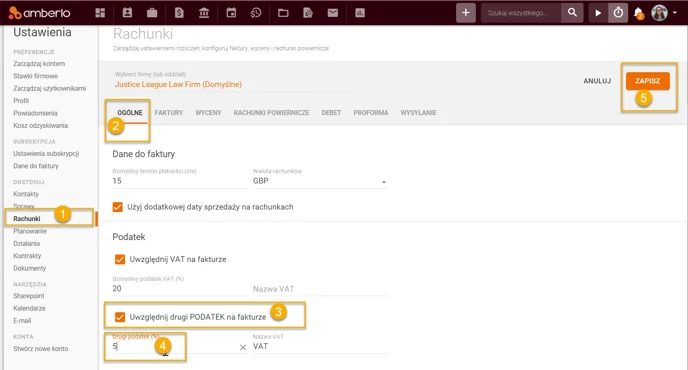Screen dimensions: 688x370
Task: Toggle Użyj dodatkowej daty sprzedaży checkbox
Action: [118, 207]
